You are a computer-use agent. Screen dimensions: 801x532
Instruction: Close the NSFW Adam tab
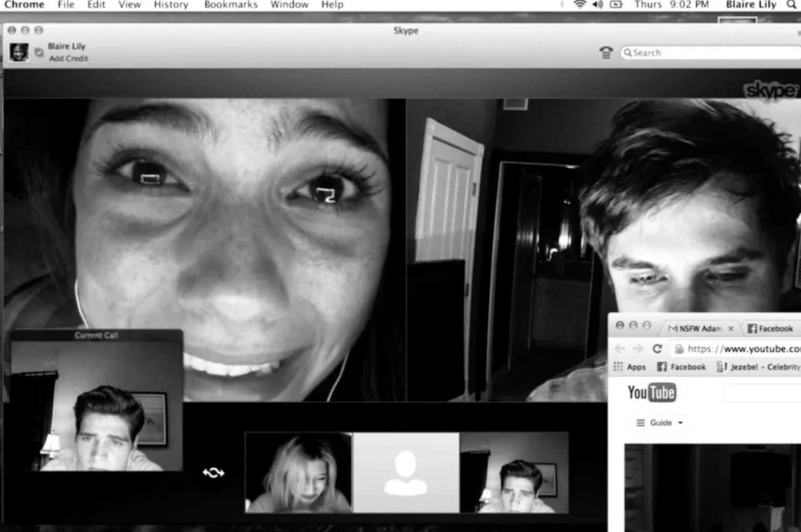[731, 328]
